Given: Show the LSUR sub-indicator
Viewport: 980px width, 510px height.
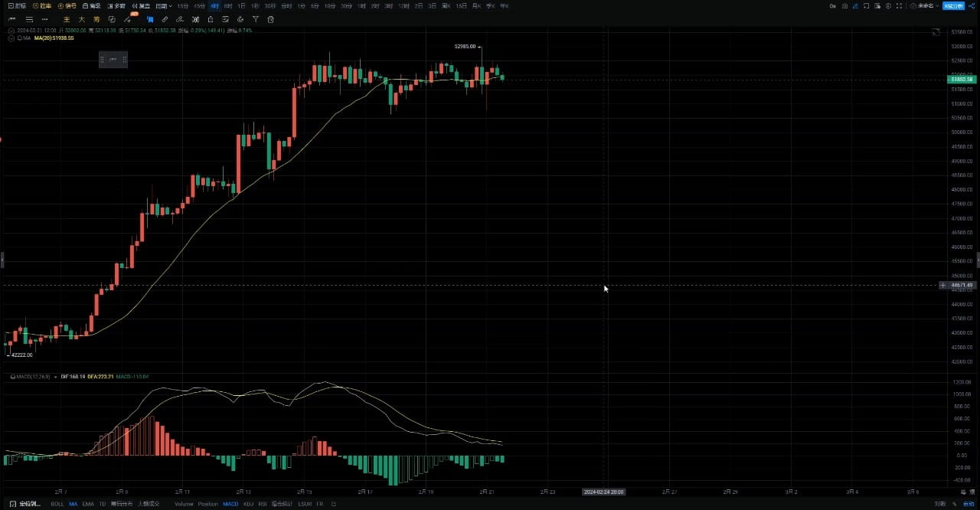Looking at the screenshot, I should tap(305, 504).
